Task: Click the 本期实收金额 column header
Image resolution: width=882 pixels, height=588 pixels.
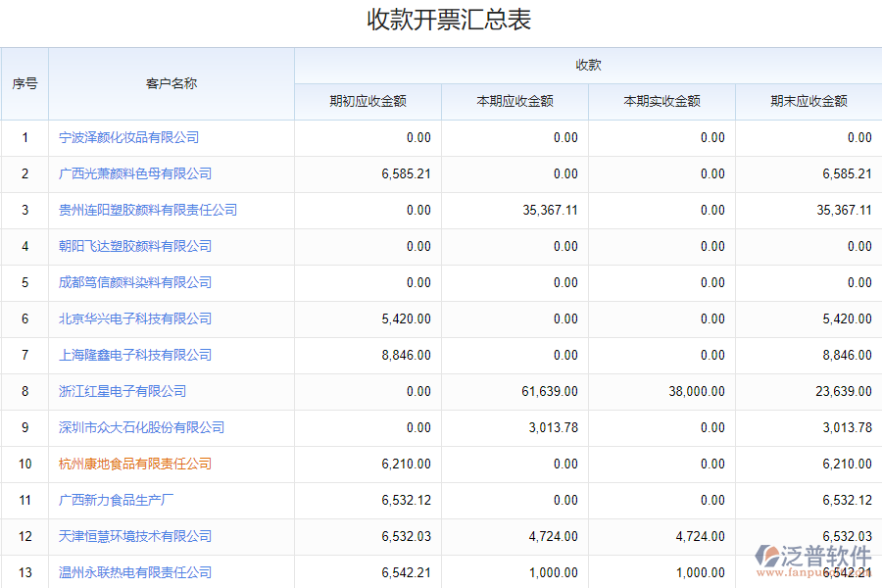Action: click(x=661, y=101)
